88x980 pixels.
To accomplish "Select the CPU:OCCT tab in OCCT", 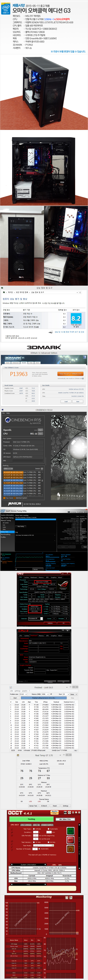I will [15, 825].
